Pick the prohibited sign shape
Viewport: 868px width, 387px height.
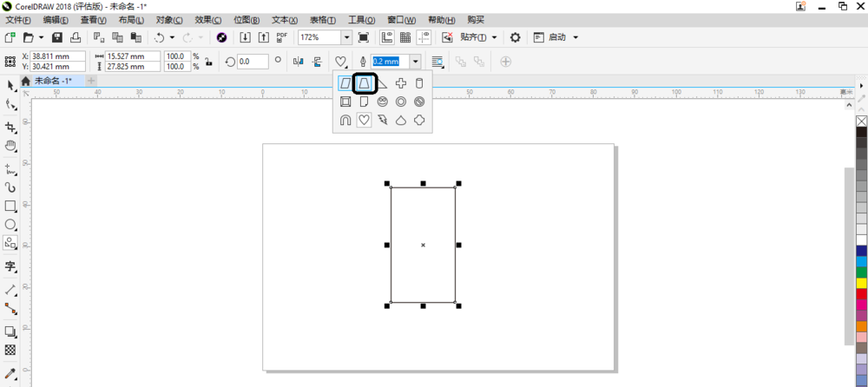[x=419, y=102]
